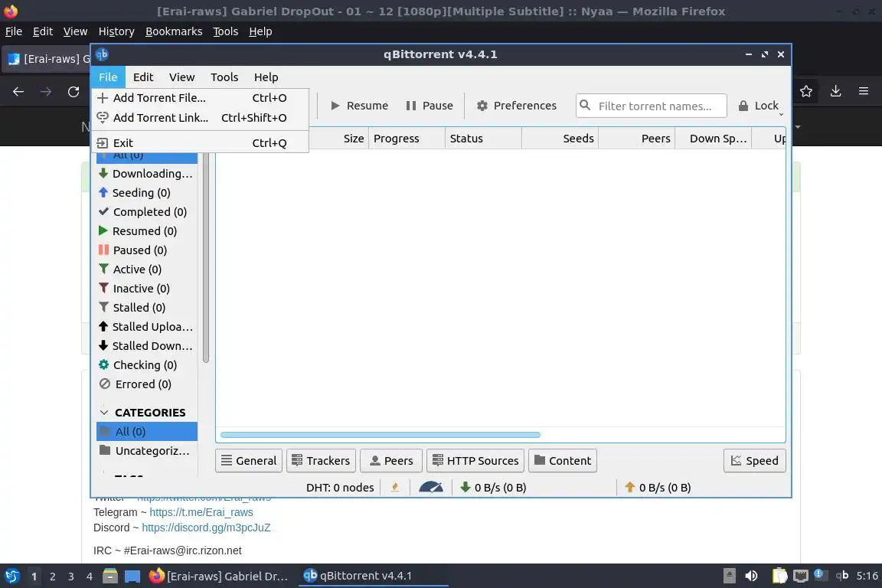Switch to the Content tab
The image size is (882, 588).
(x=563, y=461)
